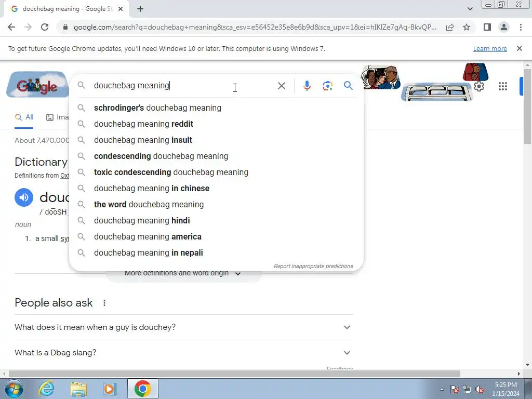
Task: Play pronunciation with the blue speaker icon
Action: [24, 197]
